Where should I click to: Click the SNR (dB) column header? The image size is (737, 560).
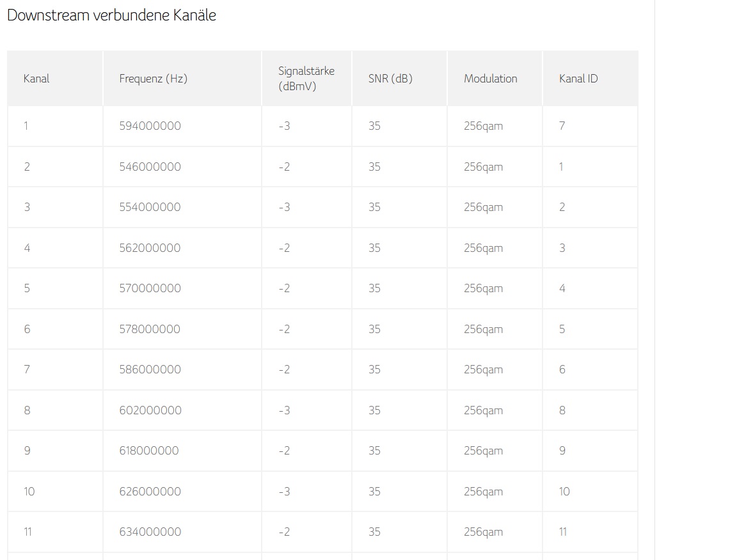pyautogui.click(x=390, y=79)
